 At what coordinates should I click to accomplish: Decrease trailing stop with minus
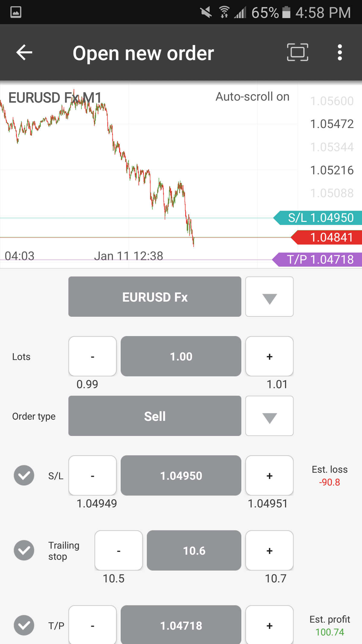[x=119, y=550]
